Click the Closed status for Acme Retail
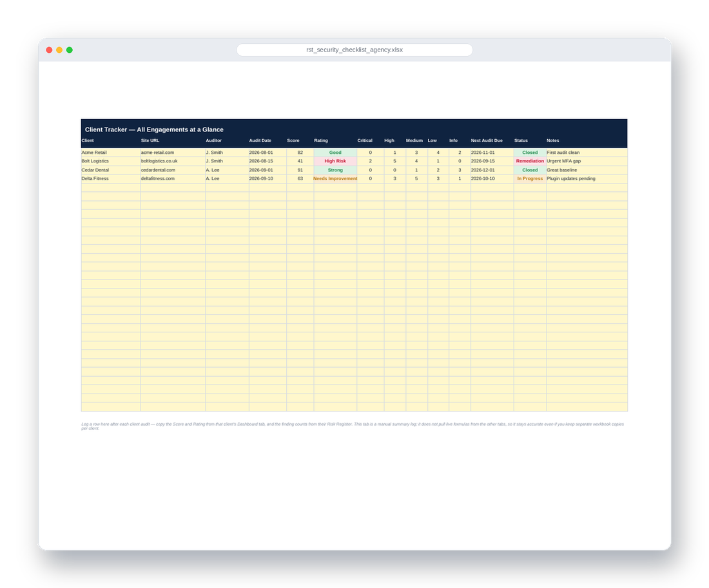709x588 pixels. pos(530,153)
